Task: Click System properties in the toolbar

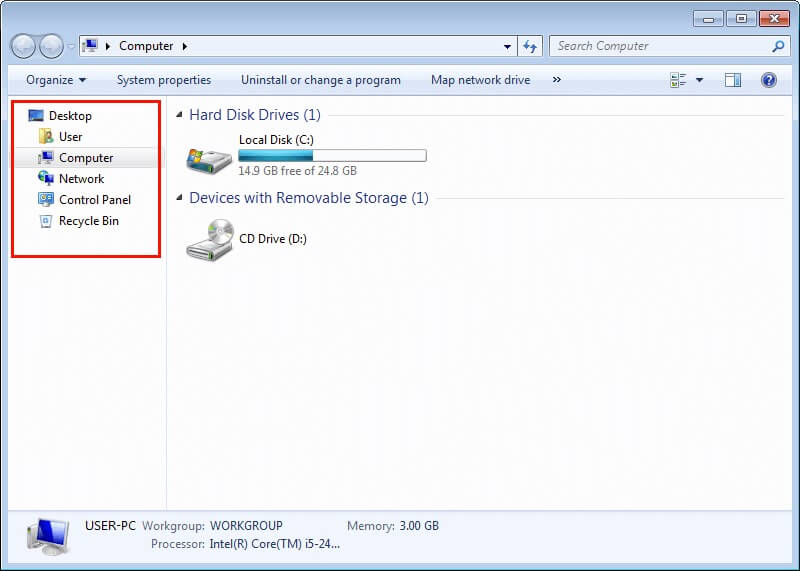Action: pos(164,80)
